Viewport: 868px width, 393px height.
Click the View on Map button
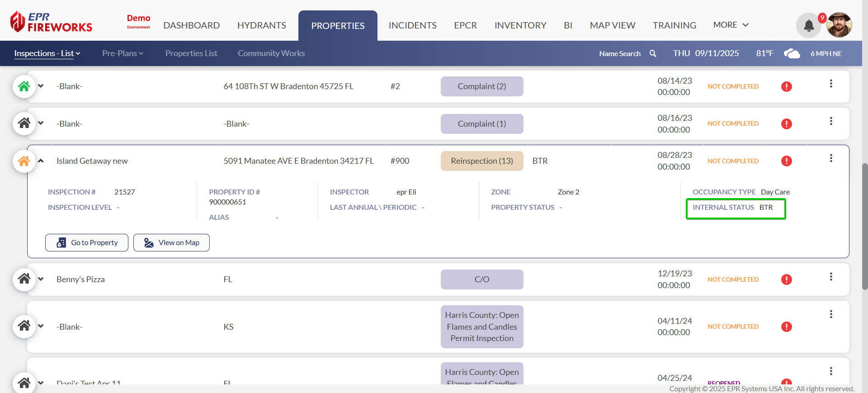pyautogui.click(x=171, y=243)
